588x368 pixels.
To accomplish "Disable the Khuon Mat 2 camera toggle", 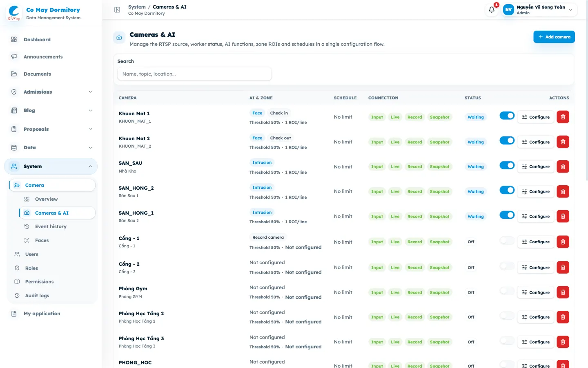I will click(x=507, y=141).
